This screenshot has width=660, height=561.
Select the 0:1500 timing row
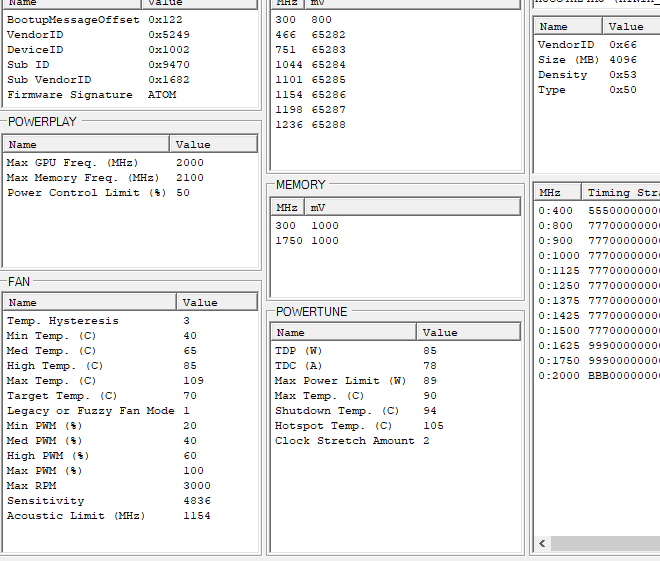click(x=598, y=331)
